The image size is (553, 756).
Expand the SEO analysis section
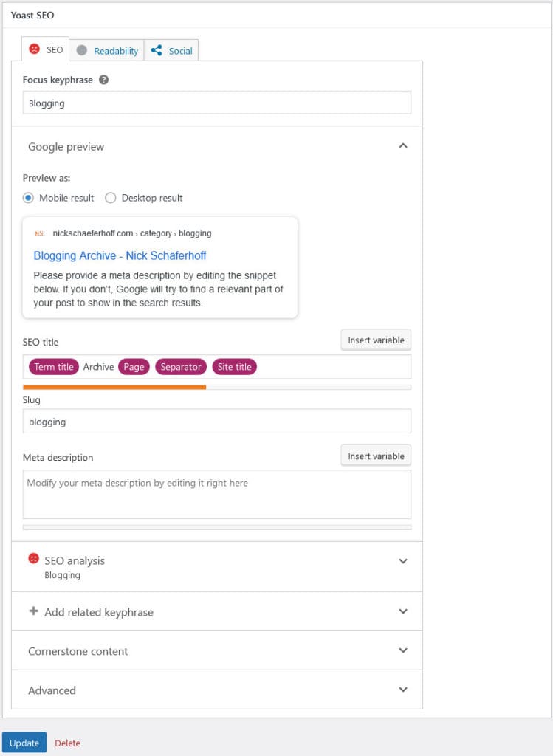pos(403,561)
